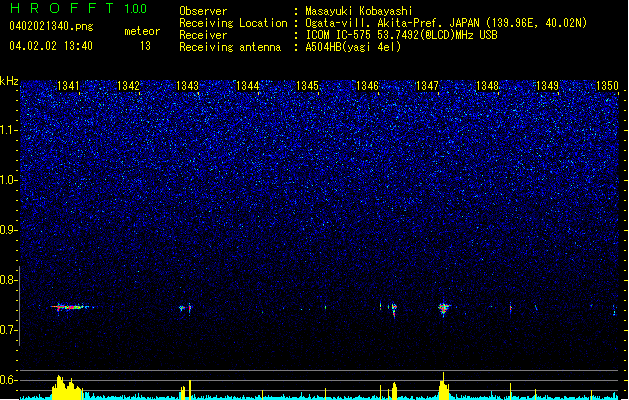Click the 0.6 kHz frequency label

click(9, 380)
